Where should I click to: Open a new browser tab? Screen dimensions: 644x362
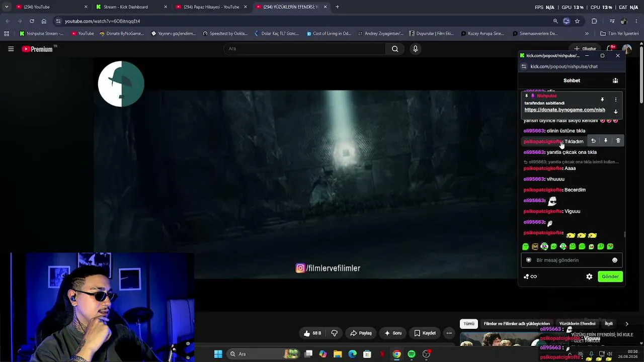(x=337, y=7)
